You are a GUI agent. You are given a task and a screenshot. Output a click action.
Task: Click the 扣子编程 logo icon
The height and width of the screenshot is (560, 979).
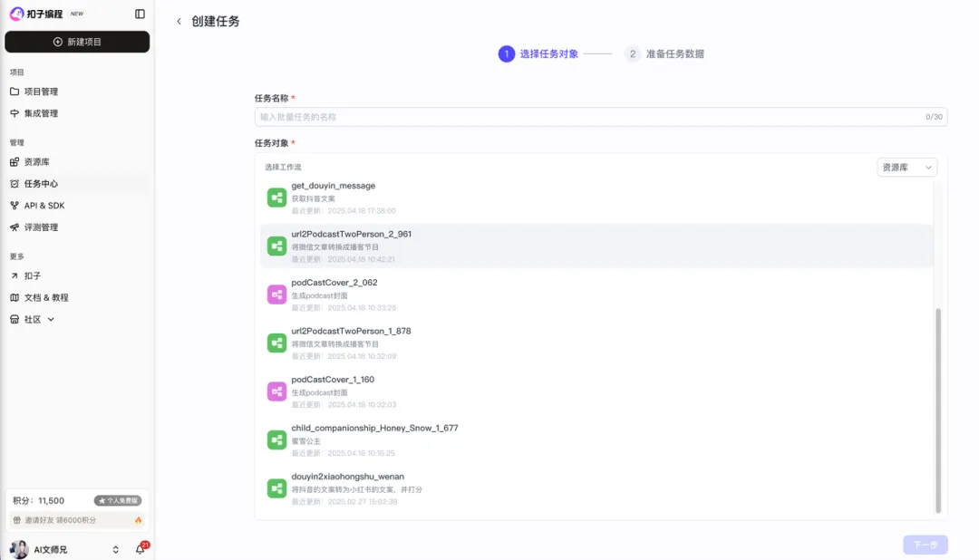[17, 14]
